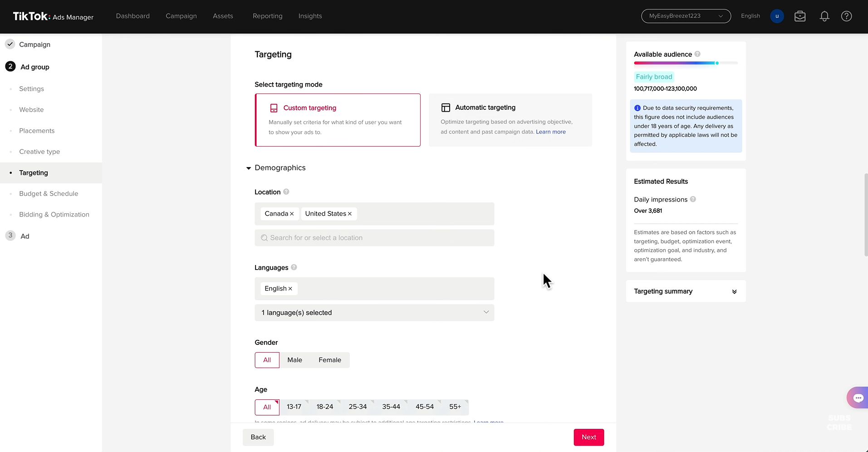Expand the Targeting summary panel
Screen dimensions: 868x452
(734, 291)
